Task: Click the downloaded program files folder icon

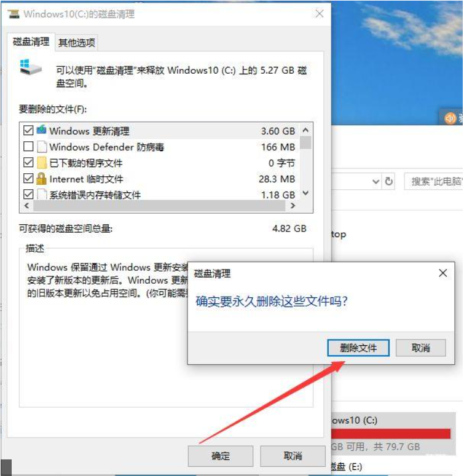Action: coord(42,163)
